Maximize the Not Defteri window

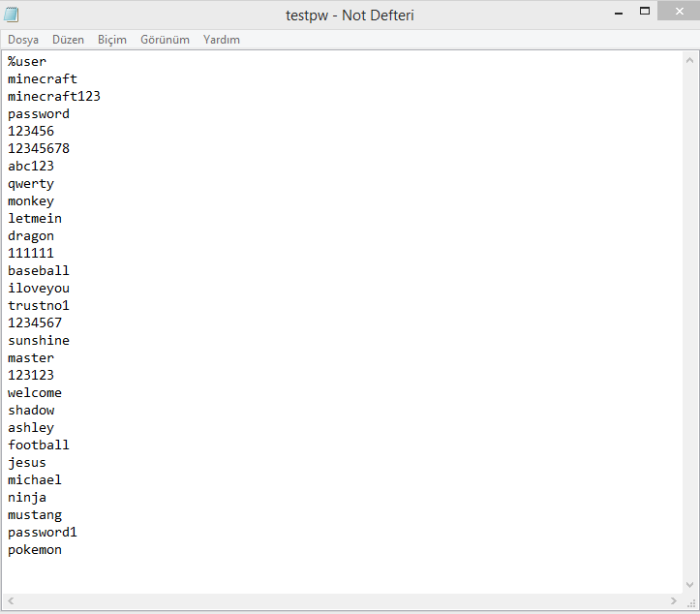[x=644, y=12]
